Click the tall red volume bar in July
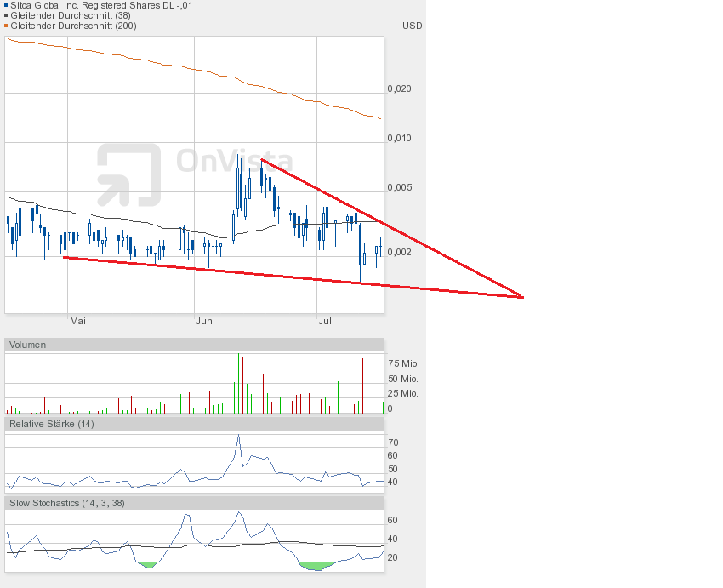Image resolution: width=723 pixels, height=588 pixels. [363, 385]
